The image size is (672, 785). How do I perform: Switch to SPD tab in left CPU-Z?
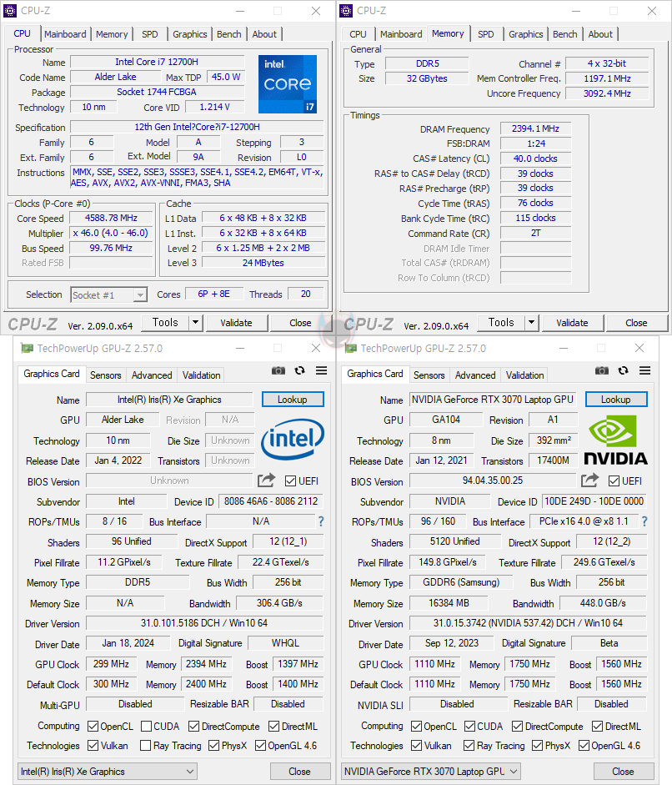(149, 34)
